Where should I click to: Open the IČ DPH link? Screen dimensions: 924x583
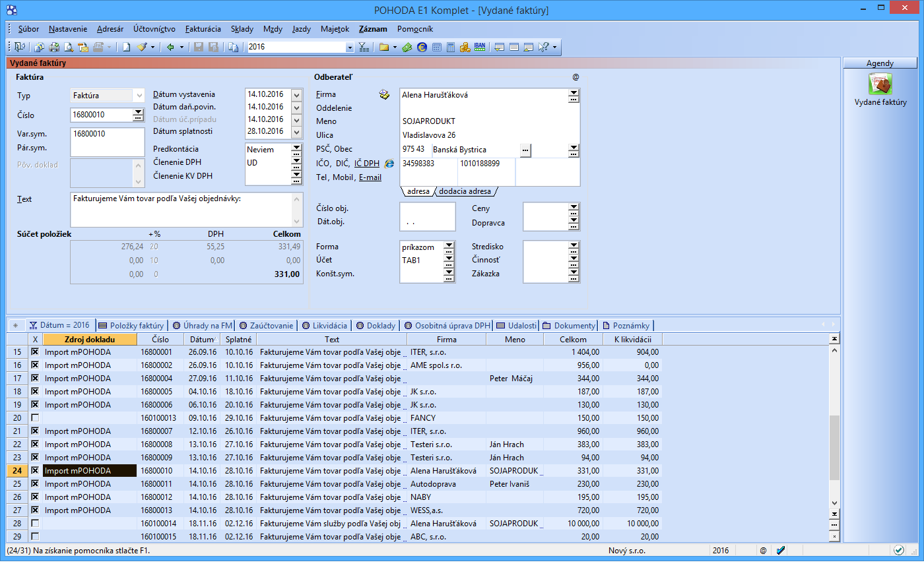coord(367,164)
